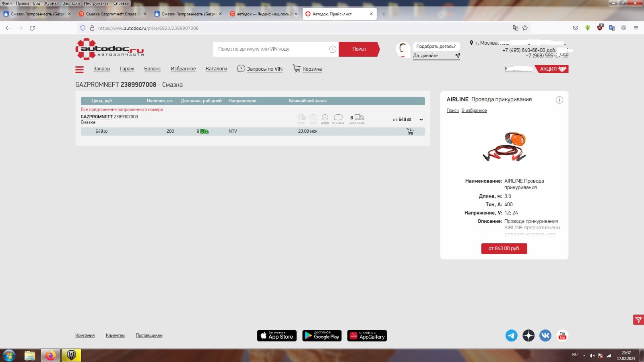
Task: Save page to Pocket
Action: [576, 28]
